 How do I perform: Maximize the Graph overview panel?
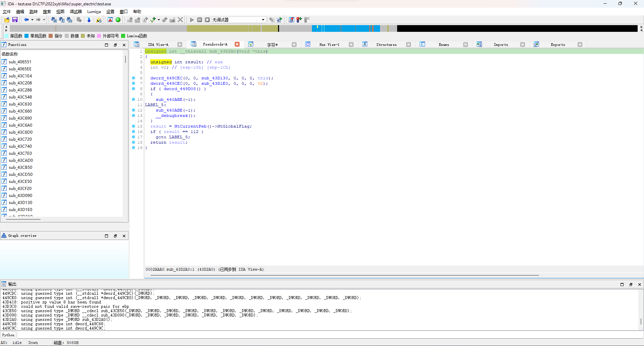[x=107, y=236]
